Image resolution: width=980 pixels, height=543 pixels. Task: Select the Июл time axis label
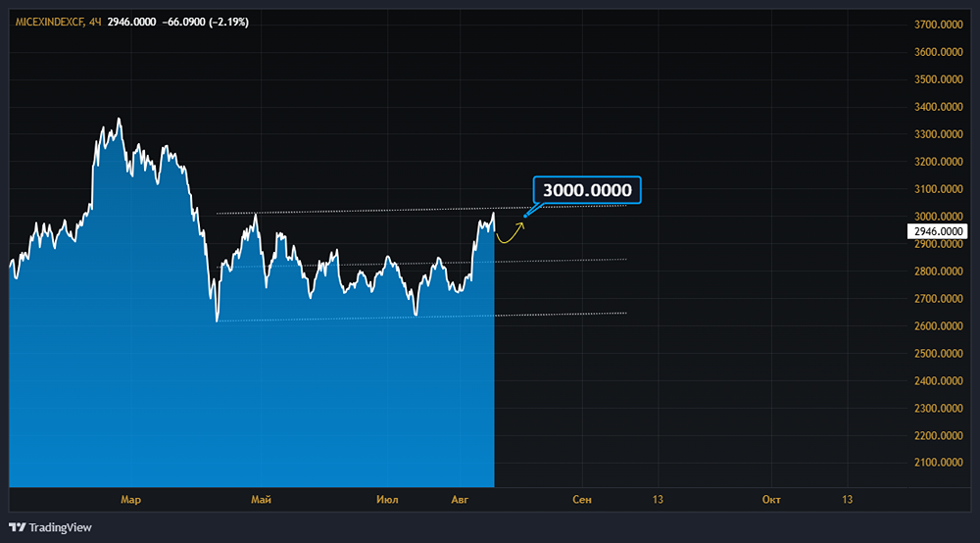pos(387,500)
